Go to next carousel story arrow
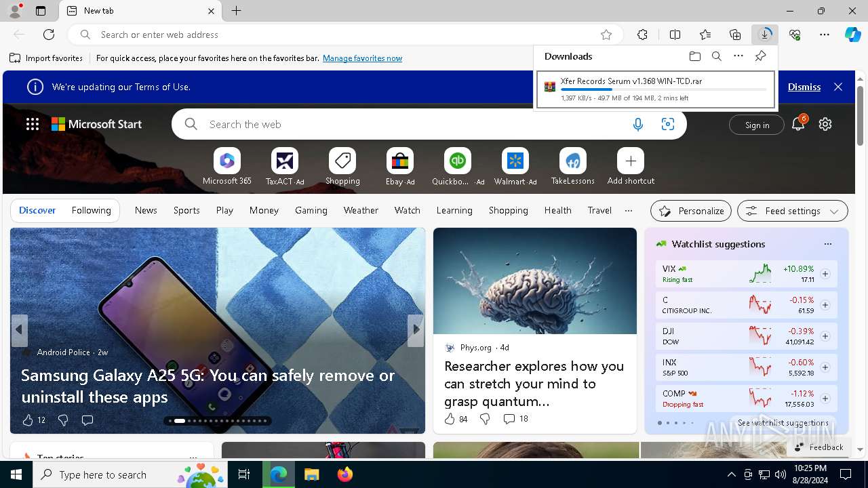 click(416, 330)
